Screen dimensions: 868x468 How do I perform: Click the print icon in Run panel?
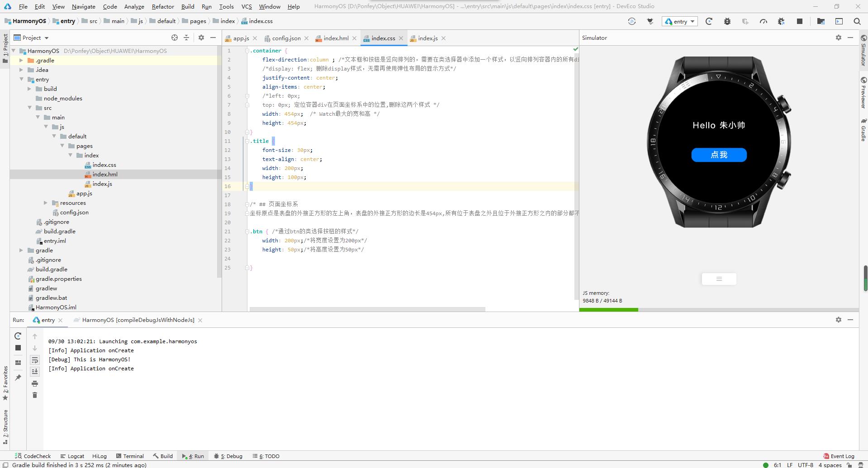35,383
